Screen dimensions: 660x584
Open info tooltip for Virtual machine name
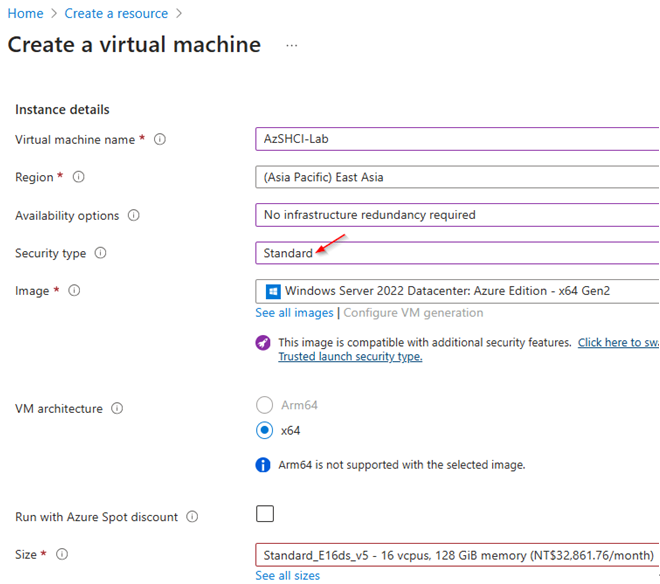pyautogui.click(x=160, y=139)
